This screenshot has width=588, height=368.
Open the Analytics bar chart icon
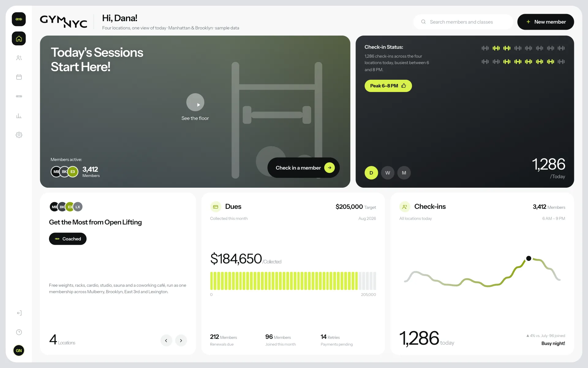coord(19,116)
